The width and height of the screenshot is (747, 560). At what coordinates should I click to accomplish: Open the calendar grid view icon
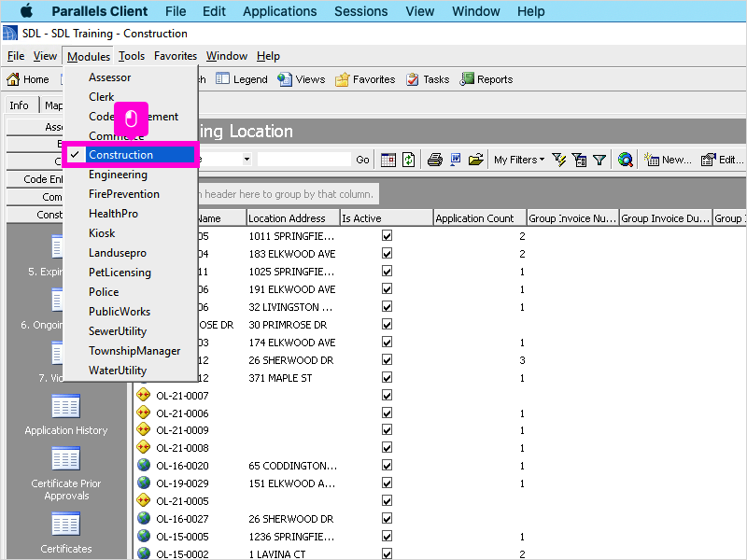coord(388,160)
